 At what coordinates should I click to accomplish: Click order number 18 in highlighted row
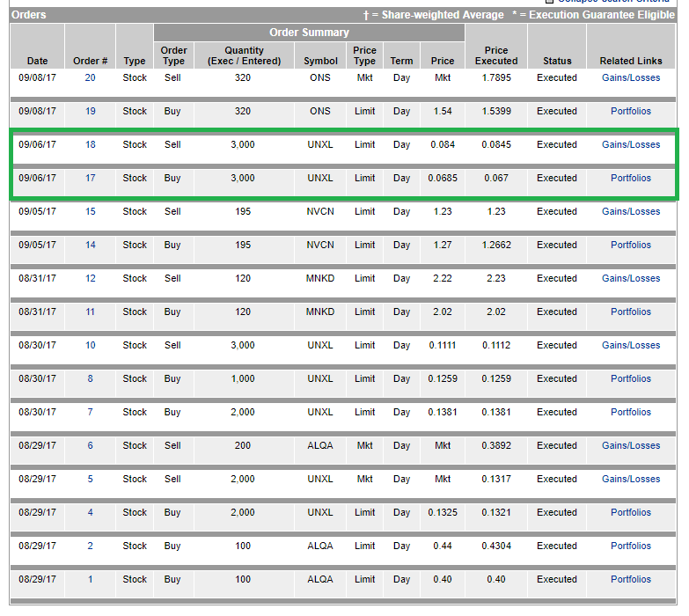90,144
